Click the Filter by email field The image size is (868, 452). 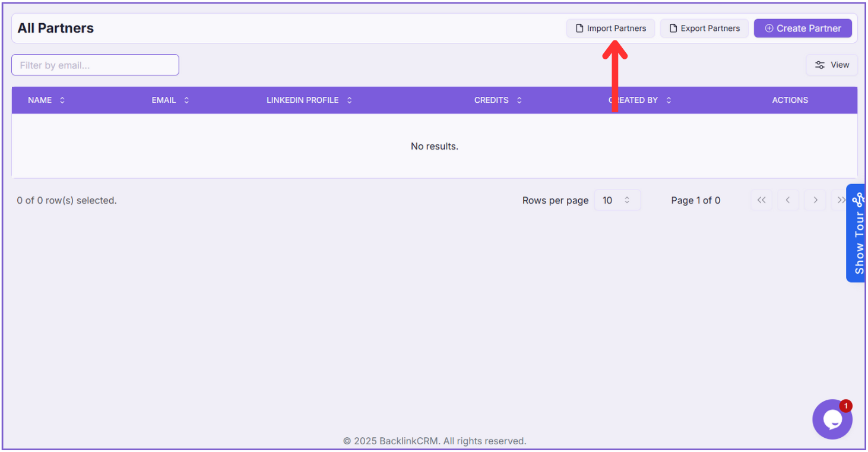[x=95, y=65]
